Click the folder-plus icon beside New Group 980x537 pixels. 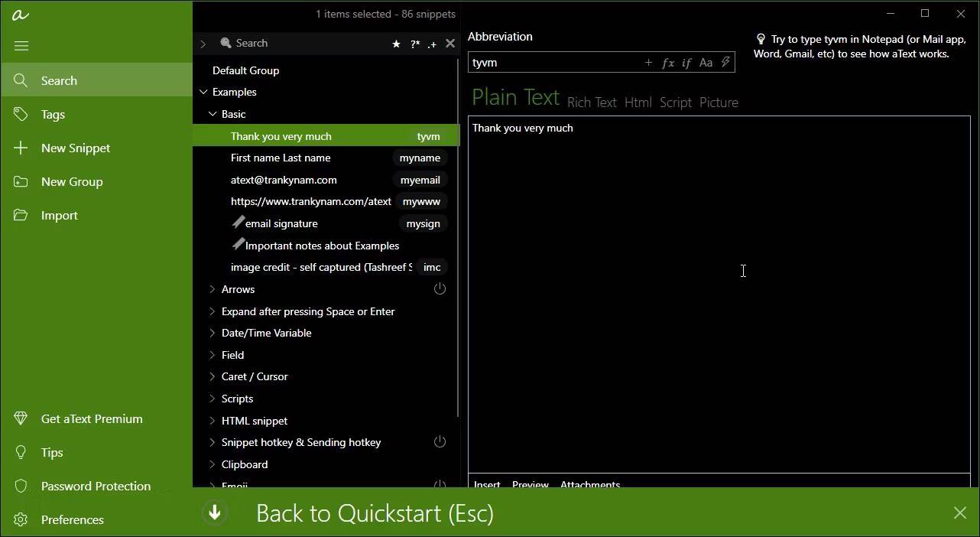pos(21,181)
